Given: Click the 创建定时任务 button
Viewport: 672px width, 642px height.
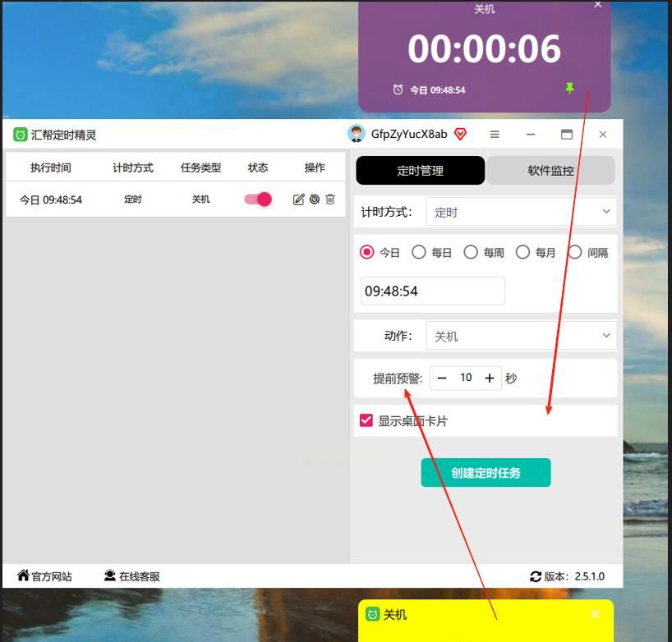Looking at the screenshot, I should coord(486,472).
